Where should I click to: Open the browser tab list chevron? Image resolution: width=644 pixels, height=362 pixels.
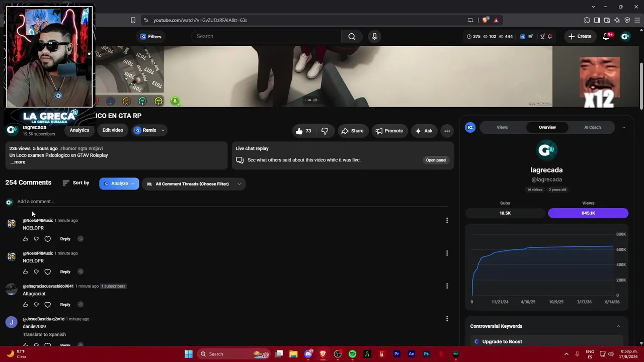click(x=594, y=7)
